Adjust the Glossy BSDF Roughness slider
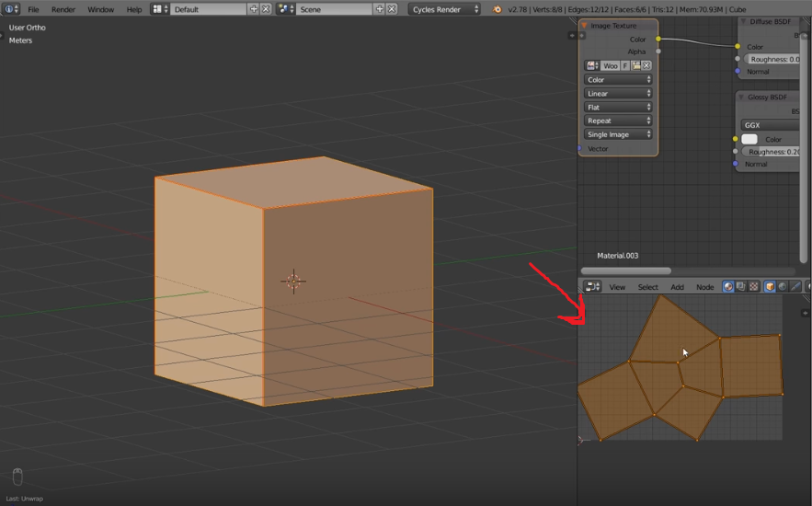 pyautogui.click(x=771, y=152)
